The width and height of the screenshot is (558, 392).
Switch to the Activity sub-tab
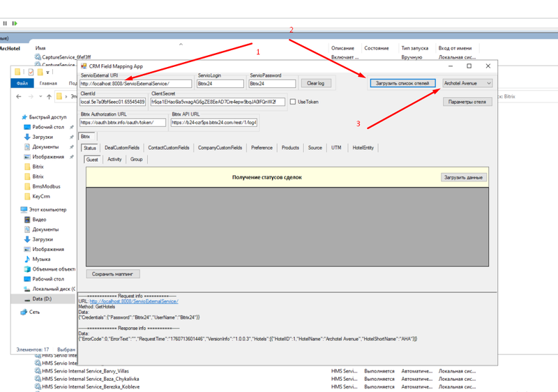click(114, 160)
